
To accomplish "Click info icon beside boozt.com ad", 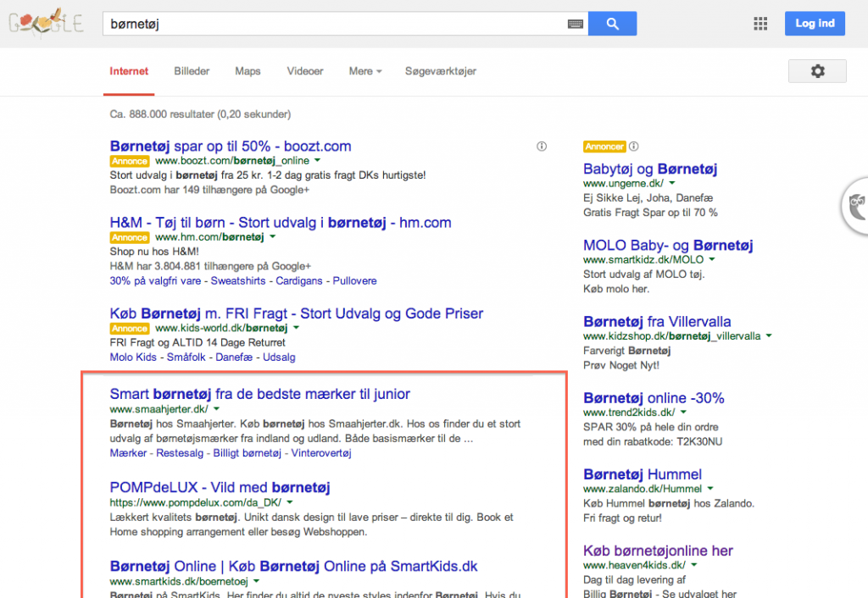I will [x=542, y=147].
